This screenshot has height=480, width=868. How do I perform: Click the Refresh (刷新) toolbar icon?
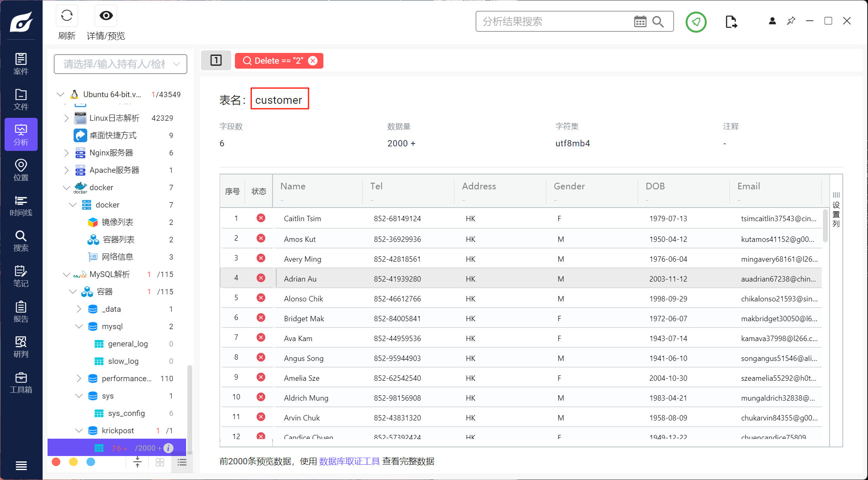[x=67, y=16]
